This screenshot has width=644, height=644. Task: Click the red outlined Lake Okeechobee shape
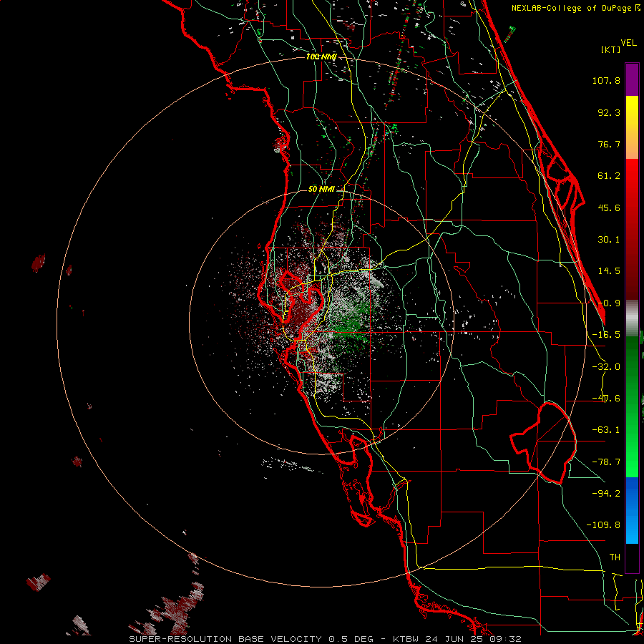[545, 443]
